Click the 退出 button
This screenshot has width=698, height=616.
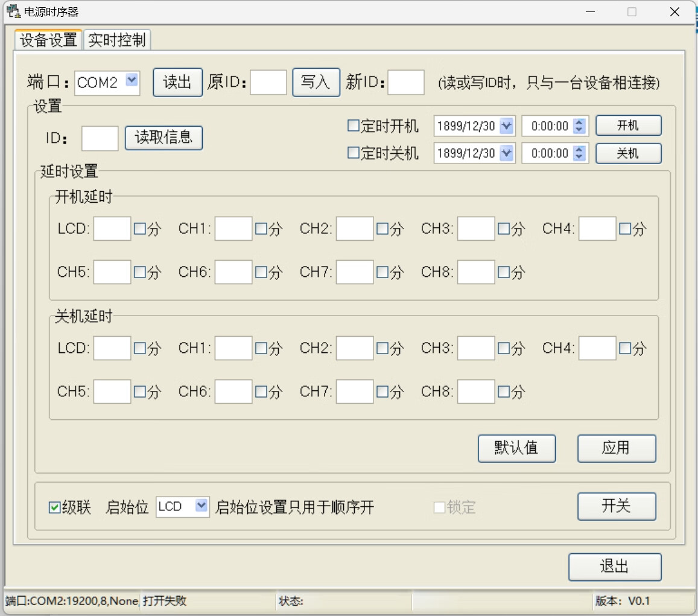(x=615, y=567)
